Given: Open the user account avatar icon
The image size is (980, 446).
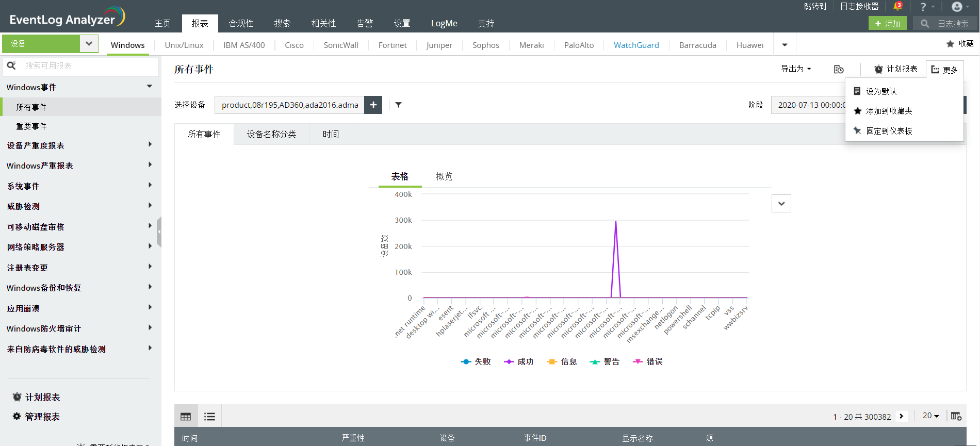Looking at the screenshot, I should click(957, 7).
